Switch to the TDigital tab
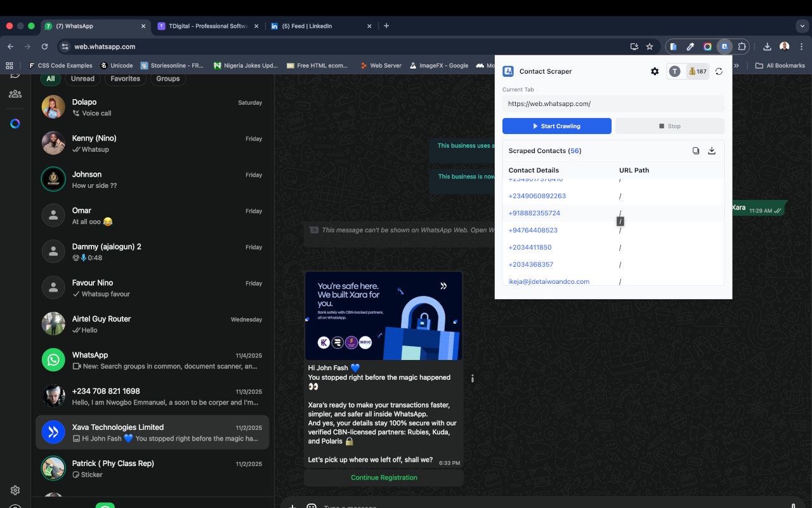This screenshot has height=508, width=812. pyautogui.click(x=208, y=26)
